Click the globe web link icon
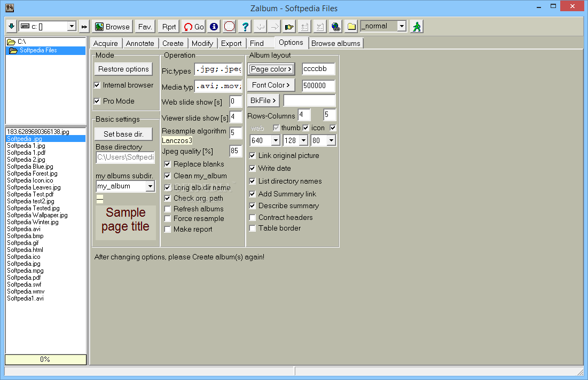The image size is (588, 380). click(335, 27)
